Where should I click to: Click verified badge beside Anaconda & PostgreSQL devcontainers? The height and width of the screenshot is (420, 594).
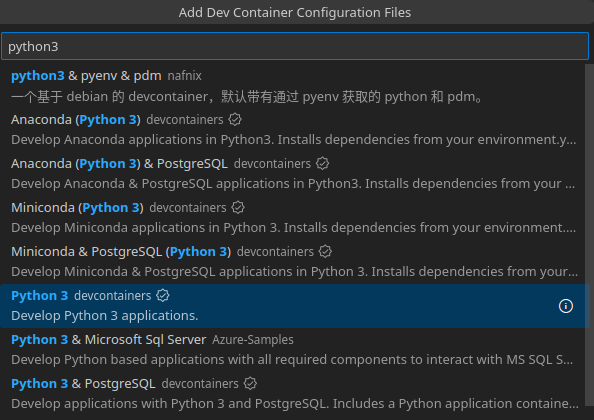coord(322,164)
